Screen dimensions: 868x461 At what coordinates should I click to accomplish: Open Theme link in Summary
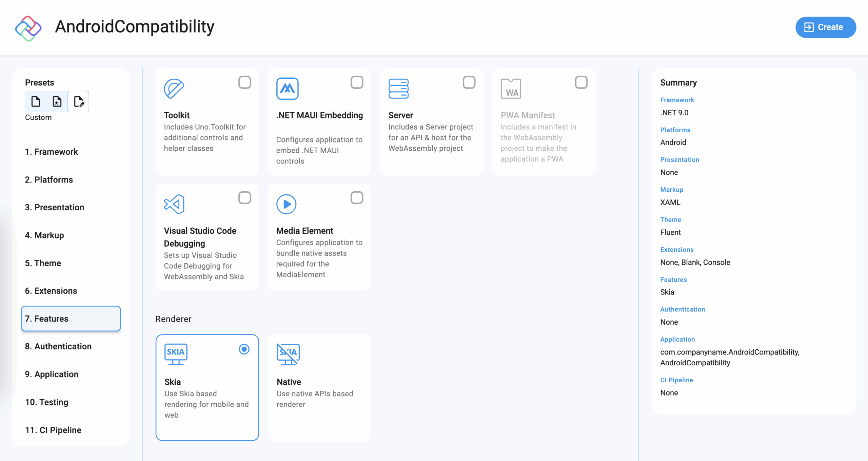click(x=670, y=219)
